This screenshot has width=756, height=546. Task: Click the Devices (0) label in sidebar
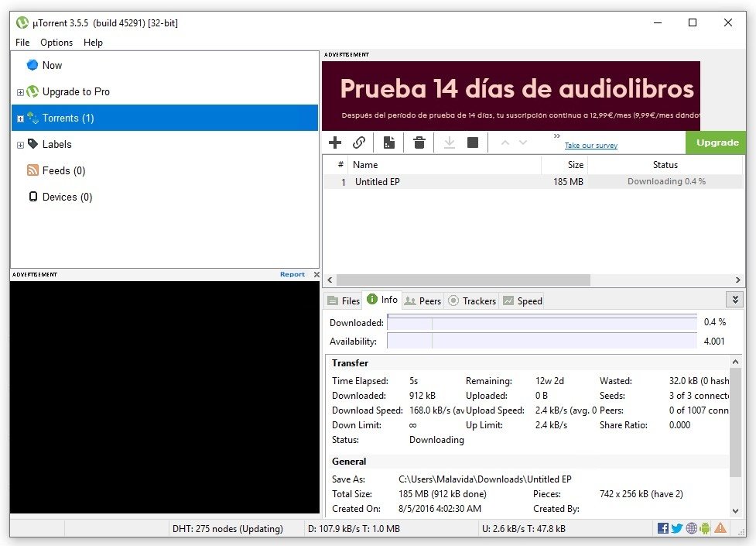coord(67,197)
